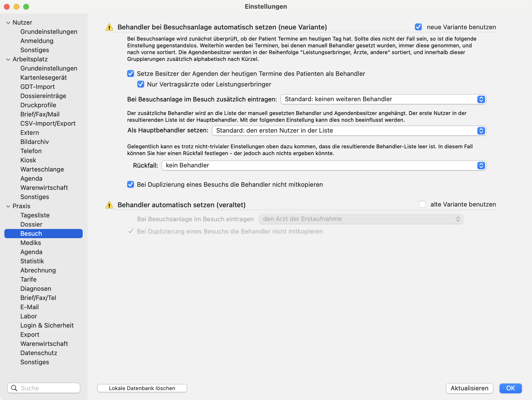
Task: Collapse the Arbeitsplatz section
Action: tap(8, 59)
